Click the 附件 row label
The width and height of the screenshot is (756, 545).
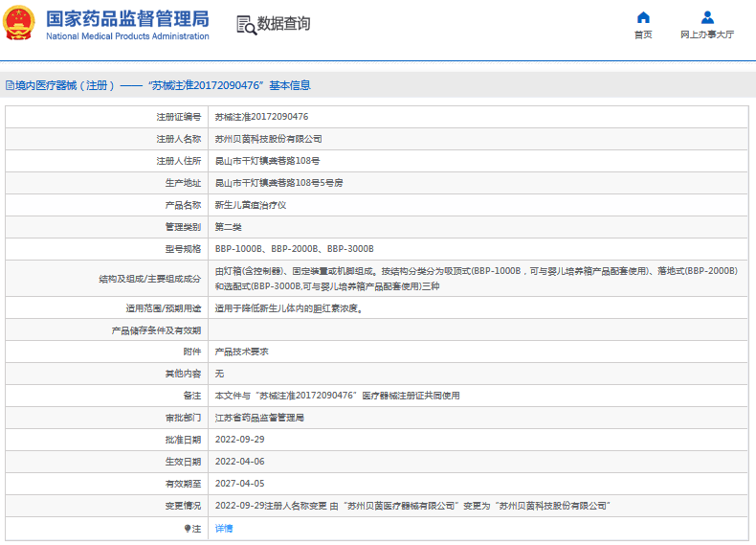(x=192, y=352)
